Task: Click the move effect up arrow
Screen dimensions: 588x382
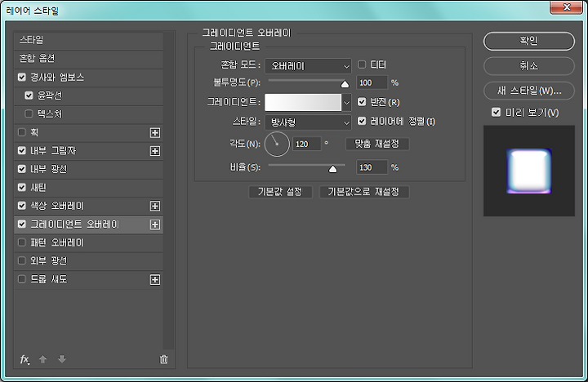Action: click(42, 359)
